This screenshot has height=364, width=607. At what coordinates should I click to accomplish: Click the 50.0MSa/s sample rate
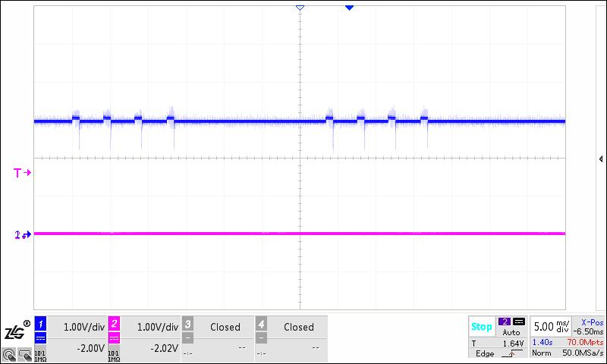coord(583,353)
